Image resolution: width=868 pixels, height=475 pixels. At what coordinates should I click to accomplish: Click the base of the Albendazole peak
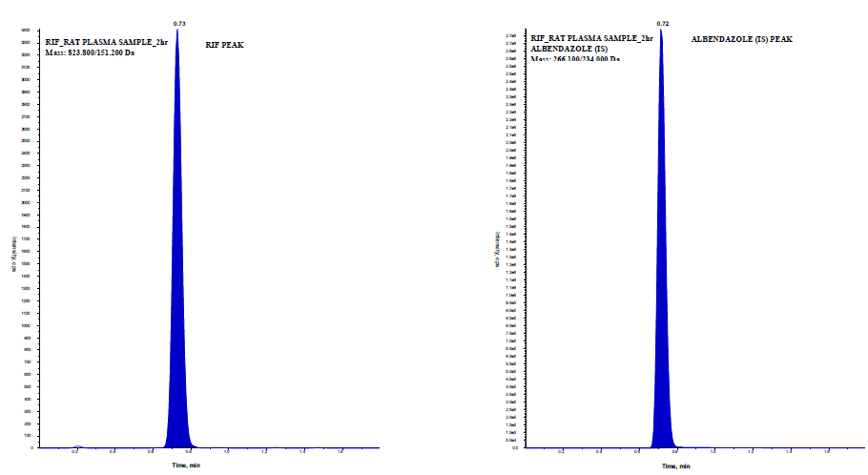(x=661, y=444)
